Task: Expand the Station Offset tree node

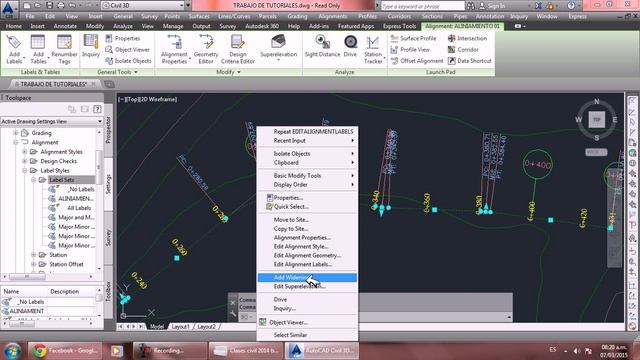Action: click(x=33, y=264)
